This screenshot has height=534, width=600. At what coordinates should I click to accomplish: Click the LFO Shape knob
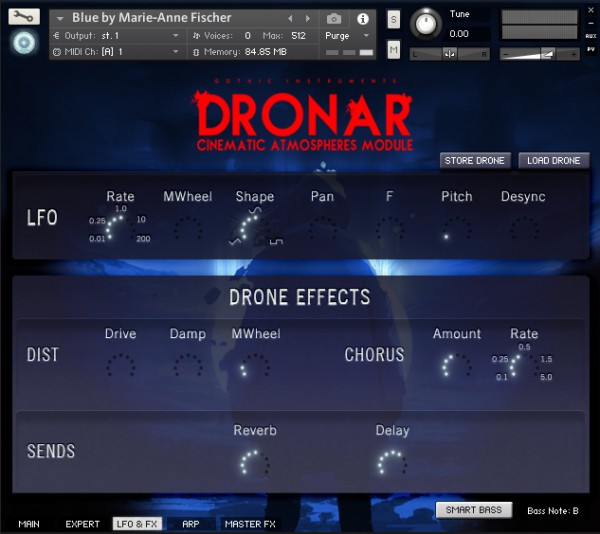[x=255, y=230]
